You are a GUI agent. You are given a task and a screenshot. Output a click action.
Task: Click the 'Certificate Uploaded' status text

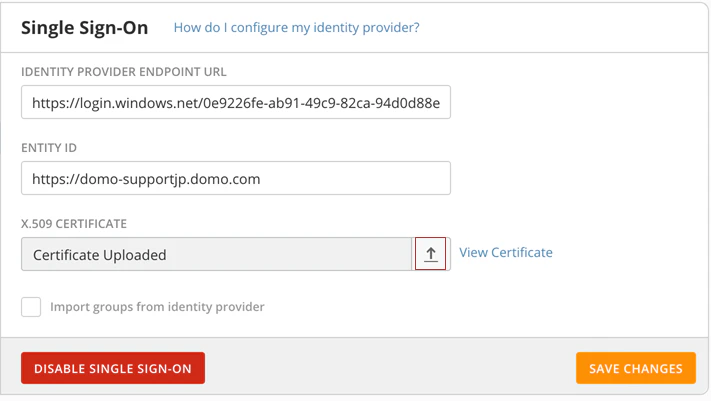(100, 255)
